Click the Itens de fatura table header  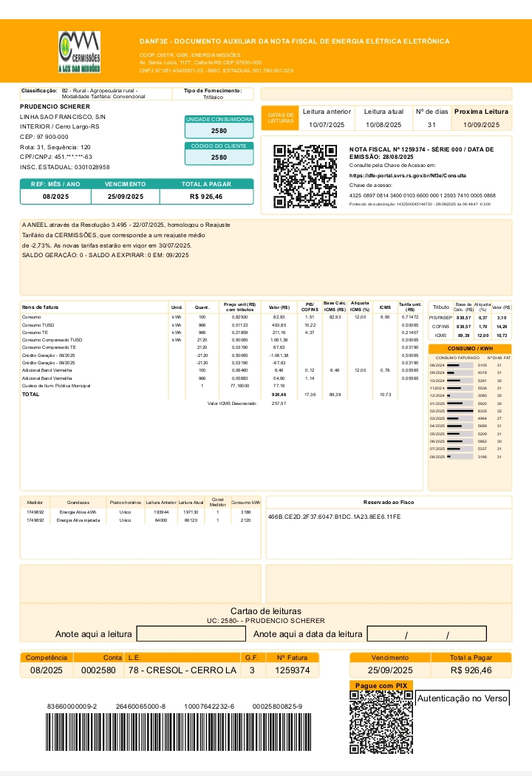(x=40, y=307)
